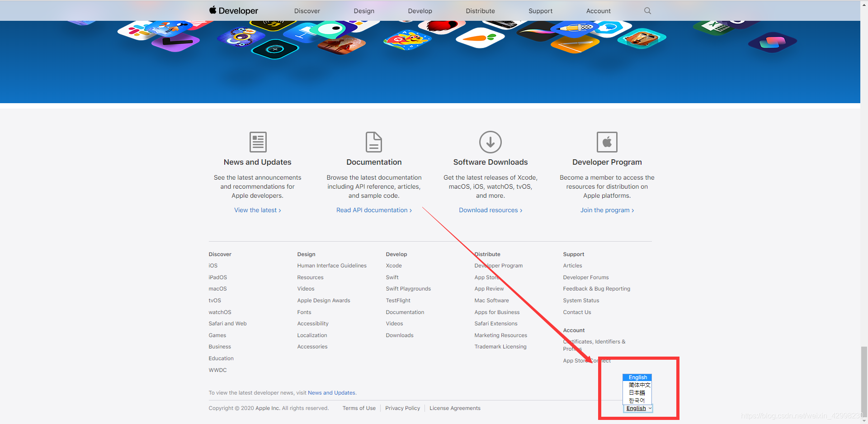The image size is (868, 424).
Task: Open the Accessibility footer link
Action: [x=313, y=324]
